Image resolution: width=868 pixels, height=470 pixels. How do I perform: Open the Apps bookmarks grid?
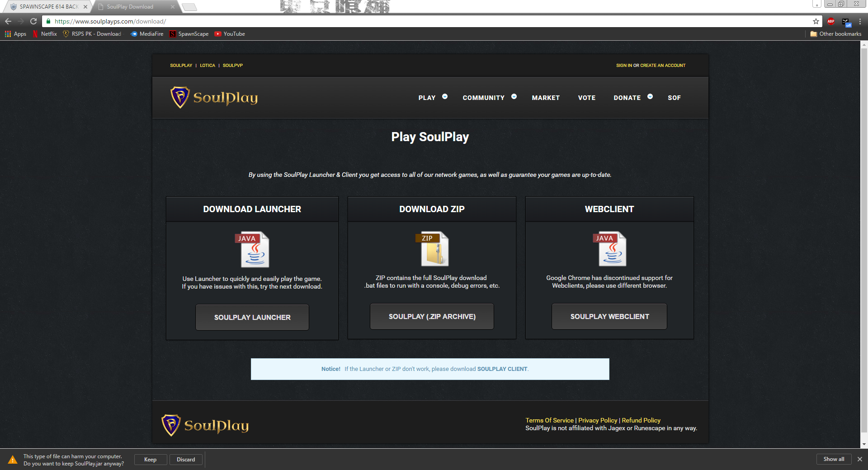click(x=15, y=34)
